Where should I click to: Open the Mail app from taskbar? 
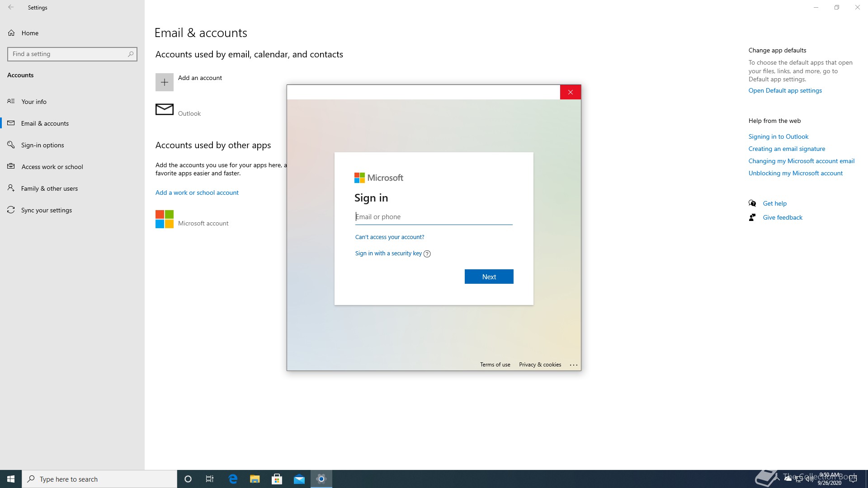tap(299, 479)
